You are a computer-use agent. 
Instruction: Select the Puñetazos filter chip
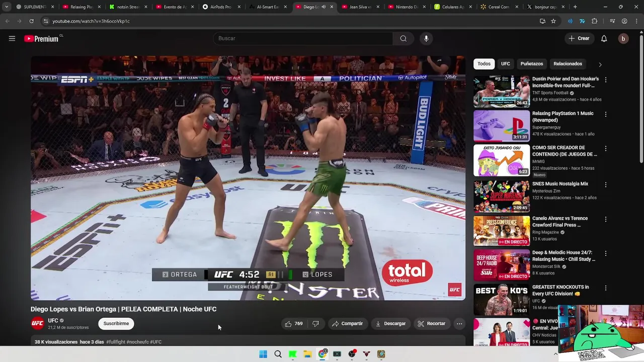pyautogui.click(x=532, y=64)
